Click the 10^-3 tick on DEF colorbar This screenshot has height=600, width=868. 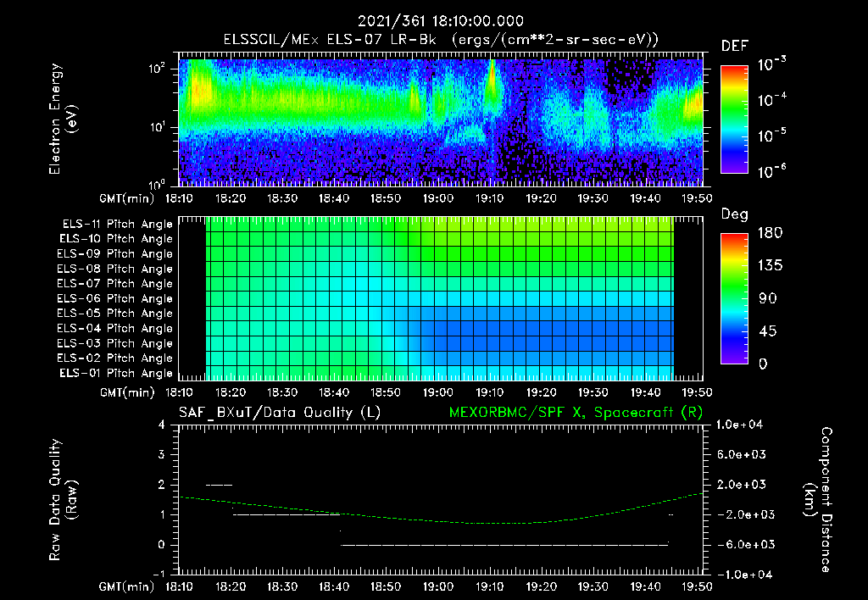pos(771,64)
